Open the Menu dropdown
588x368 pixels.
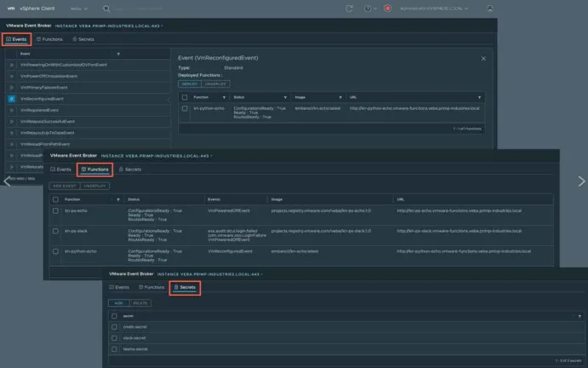pos(79,9)
